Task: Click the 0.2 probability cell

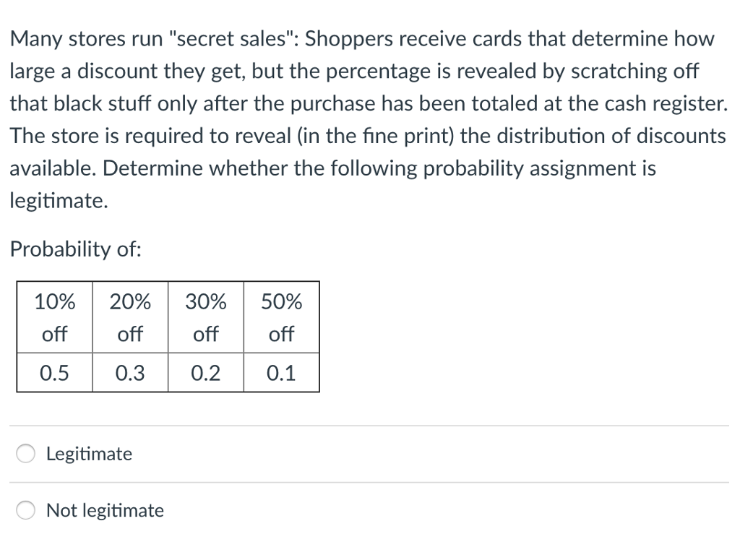Action: pos(206,372)
